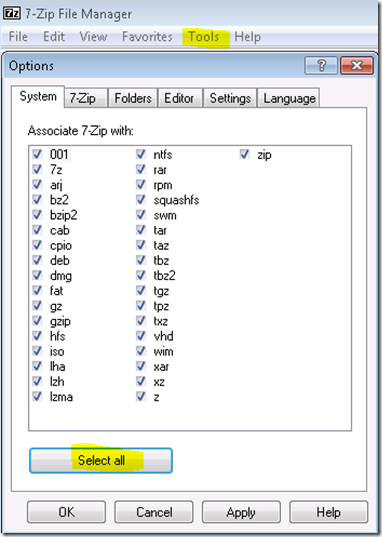Open the File menu
The height and width of the screenshot is (537, 382).
(x=18, y=36)
